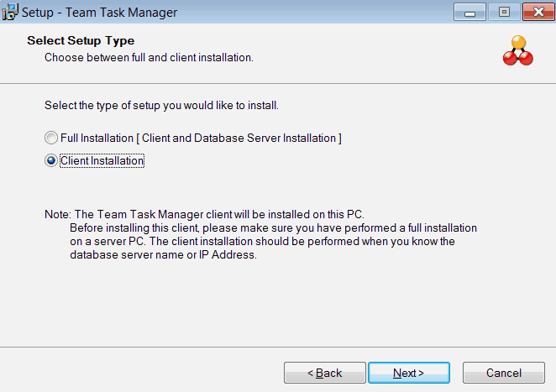The height and width of the screenshot is (392, 556).
Task: Cancel the setup installation
Action: [x=504, y=373]
